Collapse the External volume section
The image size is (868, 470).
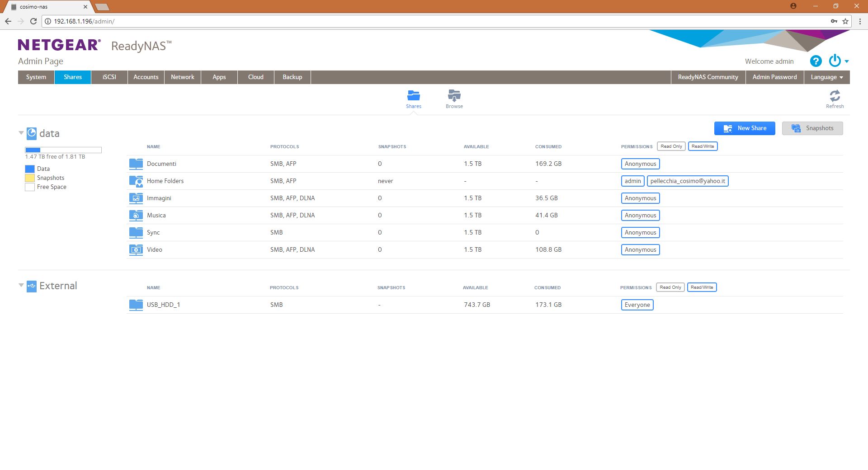click(21, 285)
